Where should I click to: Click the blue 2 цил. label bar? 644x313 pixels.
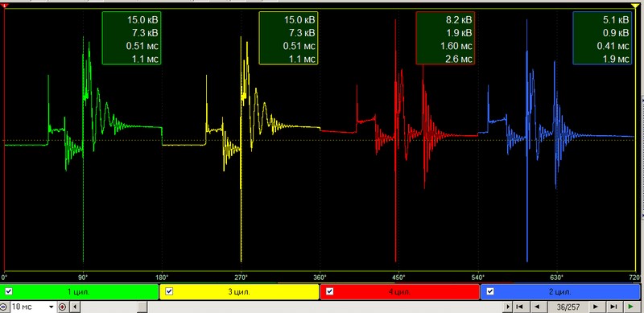click(x=560, y=292)
